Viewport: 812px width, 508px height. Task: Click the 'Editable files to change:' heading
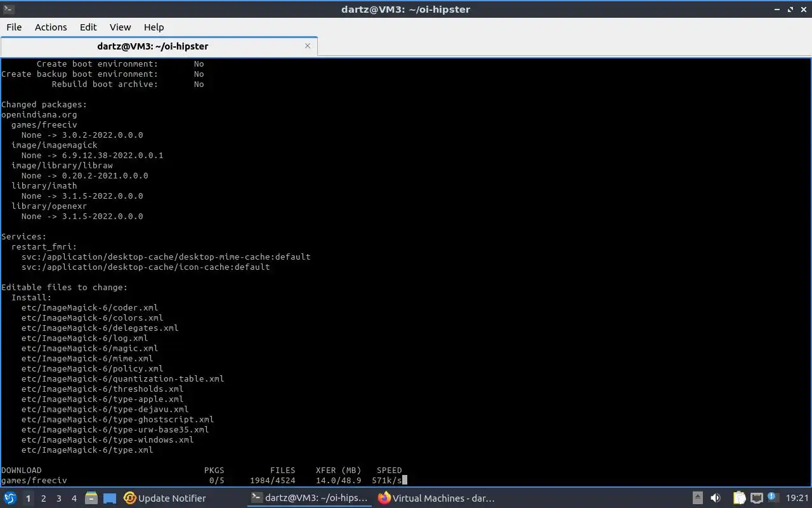coord(65,288)
